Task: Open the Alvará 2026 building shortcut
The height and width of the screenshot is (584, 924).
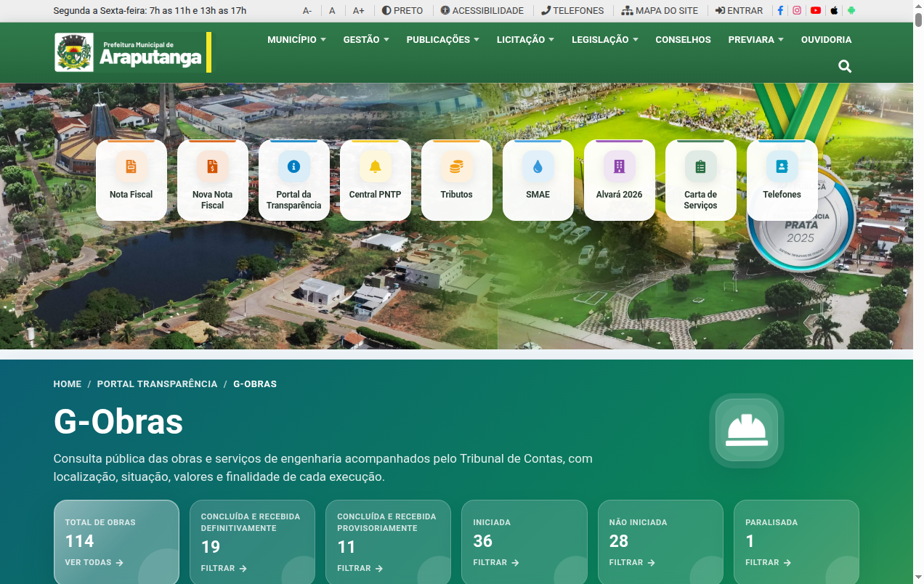Action: tap(620, 180)
